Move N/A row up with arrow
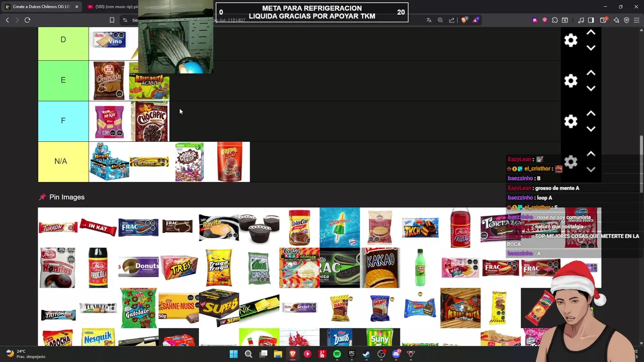The height and width of the screenshot is (362, 644). [591, 154]
